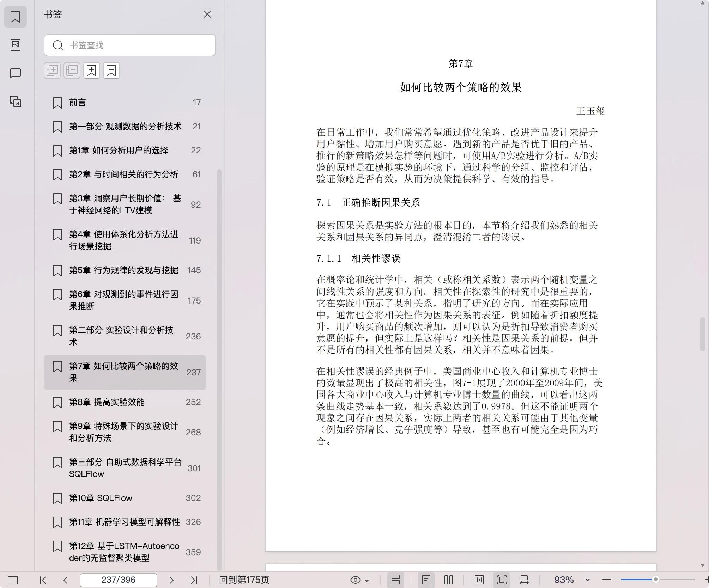Click author name 王玉玺

(590, 111)
